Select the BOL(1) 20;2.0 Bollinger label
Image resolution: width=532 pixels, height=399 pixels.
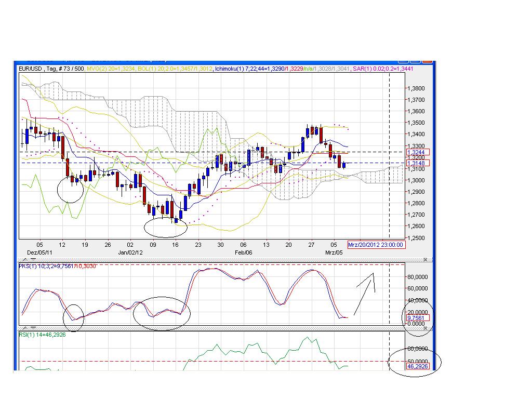[175, 69]
